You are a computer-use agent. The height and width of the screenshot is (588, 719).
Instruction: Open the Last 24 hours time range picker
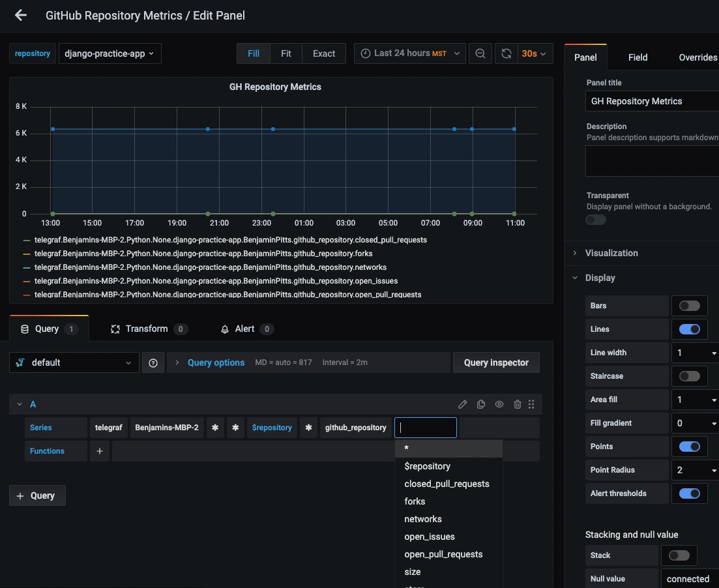[410, 53]
